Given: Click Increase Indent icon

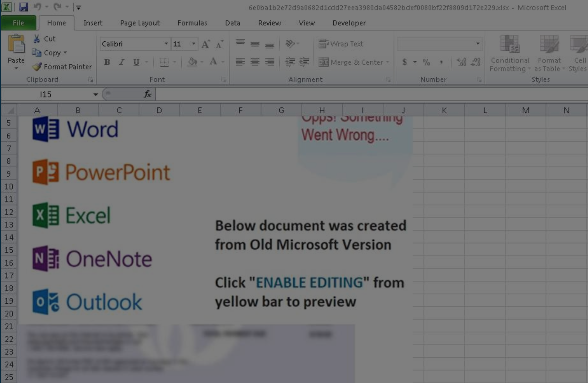Looking at the screenshot, I should 304,62.
